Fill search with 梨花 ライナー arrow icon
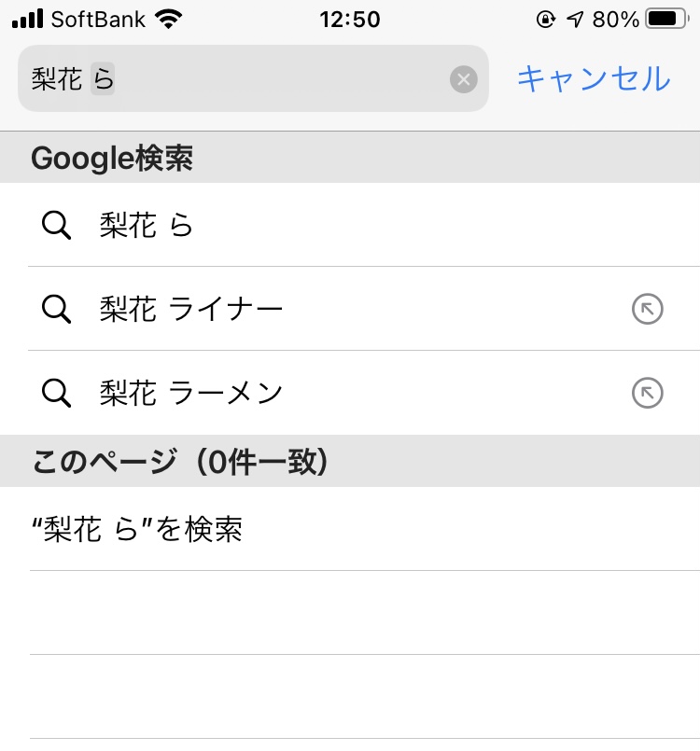The image size is (700, 751). click(x=647, y=309)
